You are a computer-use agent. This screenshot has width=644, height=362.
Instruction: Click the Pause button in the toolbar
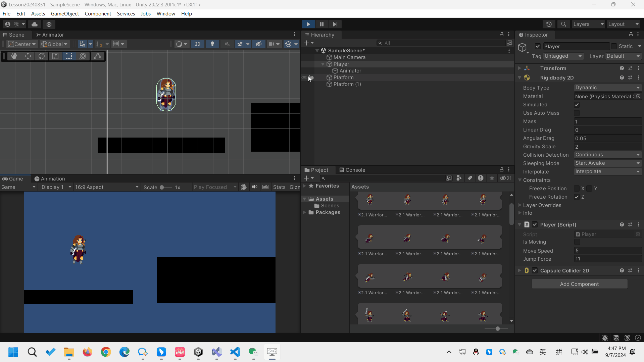point(321,24)
